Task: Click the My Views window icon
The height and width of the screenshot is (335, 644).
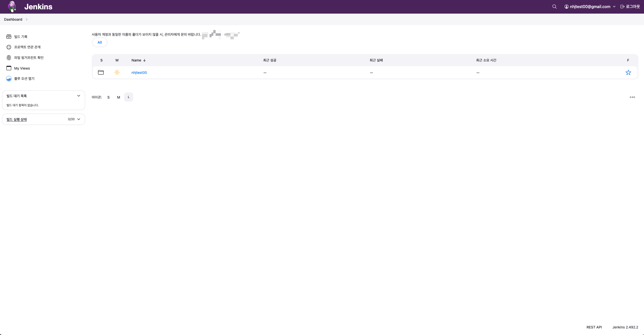Action: click(9, 68)
